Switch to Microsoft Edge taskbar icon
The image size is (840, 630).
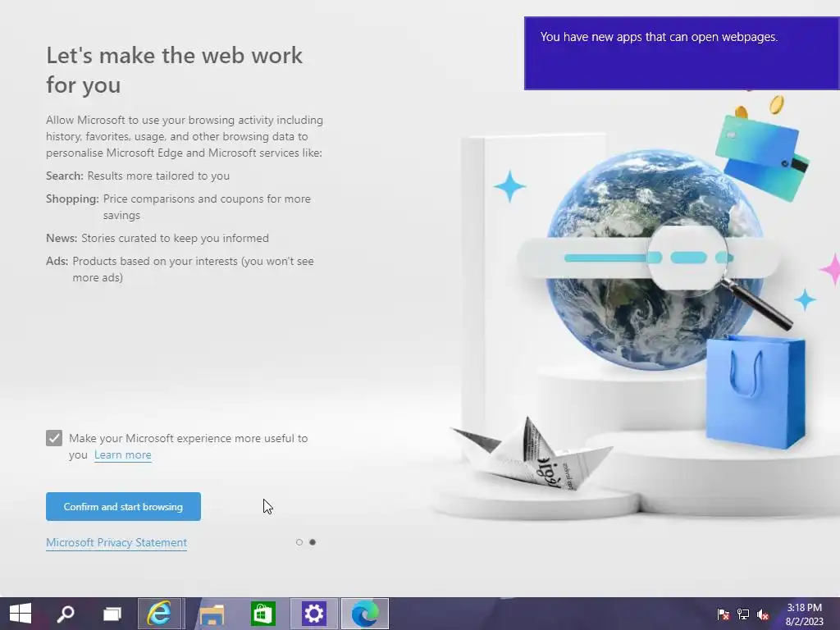pyautogui.click(x=365, y=614)
